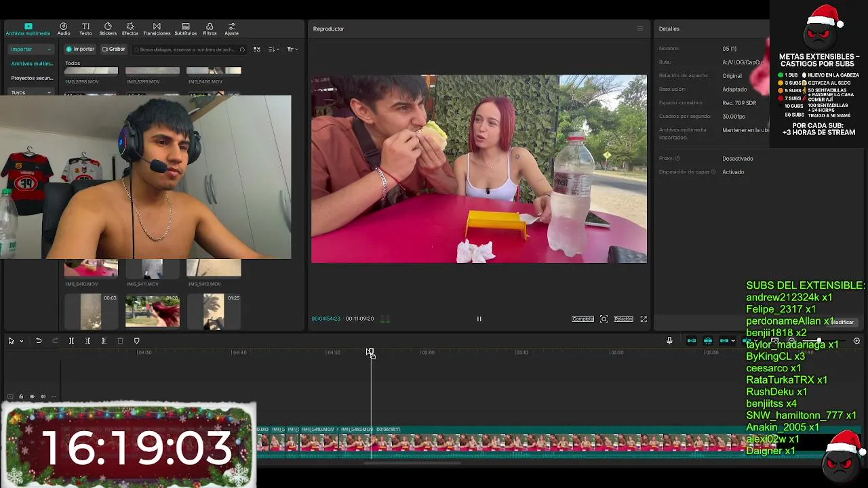Delete the selected clip
Screen dimensions: 868x488
click(x=120, y=341)
